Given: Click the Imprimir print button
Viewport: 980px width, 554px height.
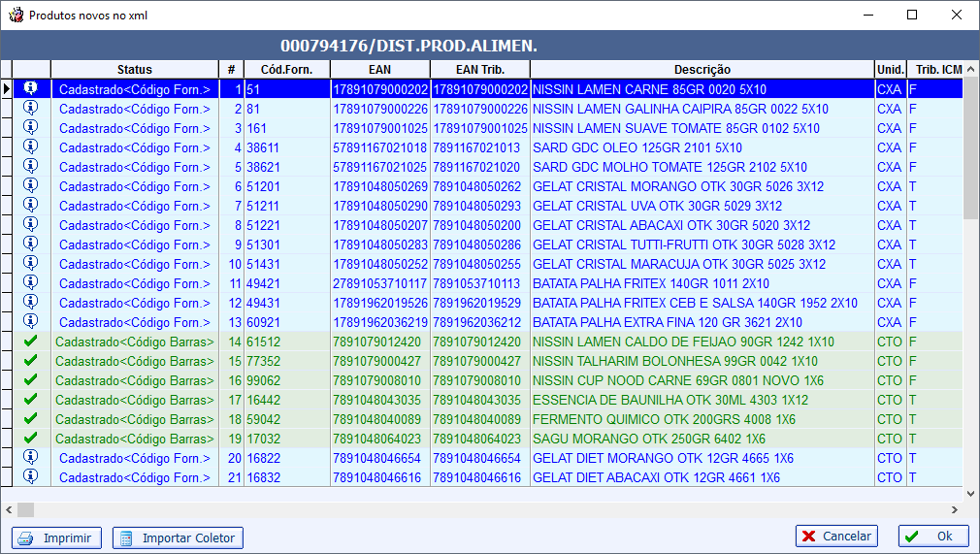Looking at the screenshot, I should [56, 538].
